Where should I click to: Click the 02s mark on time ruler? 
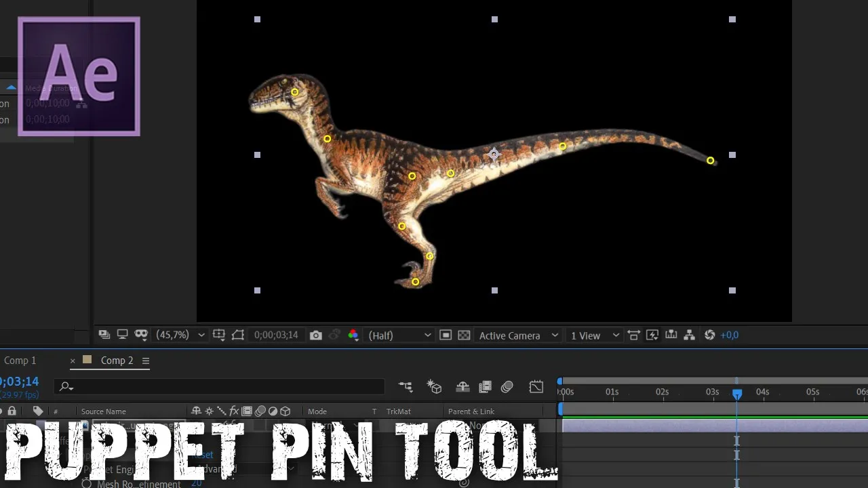[662, 392]
